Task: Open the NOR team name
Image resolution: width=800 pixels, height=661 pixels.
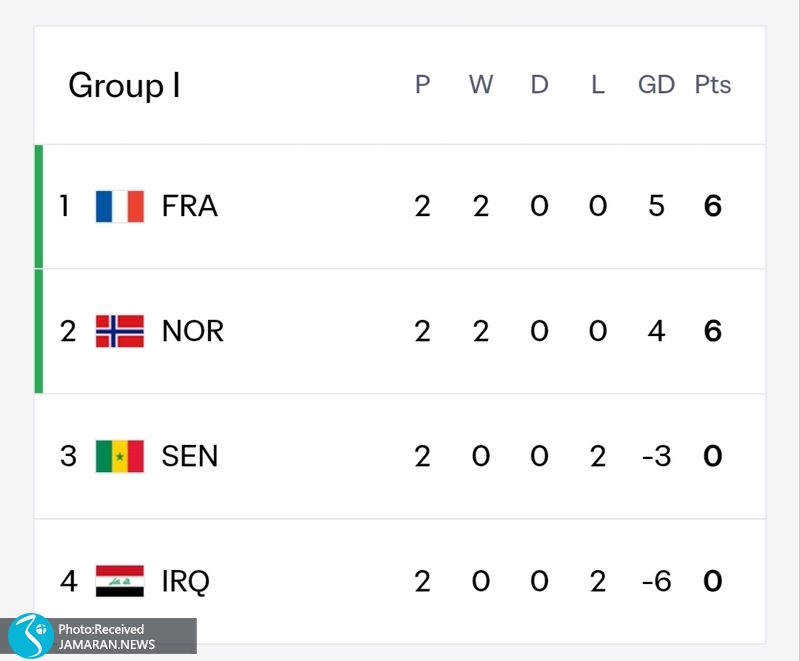Action: (x=192, y=331)
